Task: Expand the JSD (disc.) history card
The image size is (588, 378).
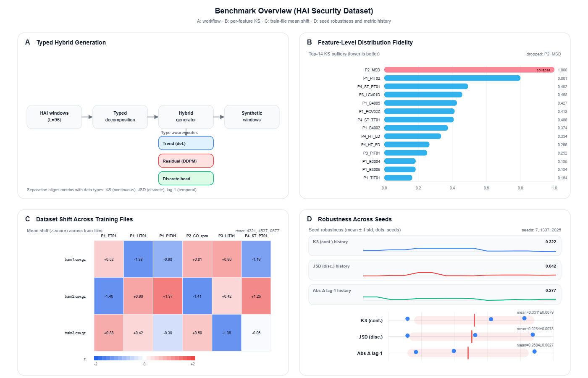Action: pos(435,270)
